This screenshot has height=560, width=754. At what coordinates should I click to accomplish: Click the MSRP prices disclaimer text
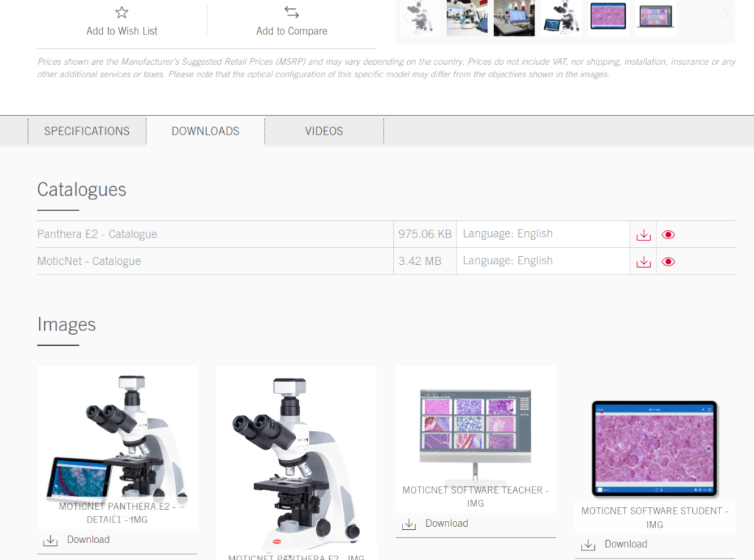pos(386,68)
